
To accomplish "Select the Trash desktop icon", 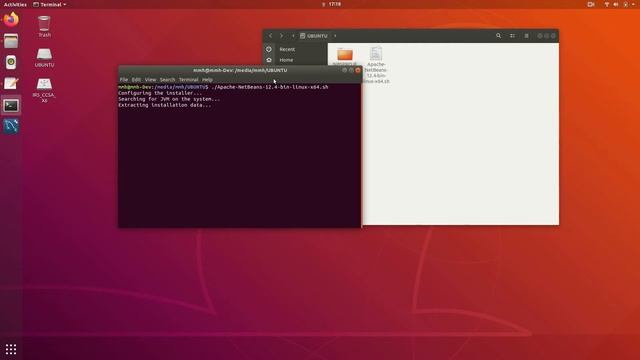I will pos(44,26).
